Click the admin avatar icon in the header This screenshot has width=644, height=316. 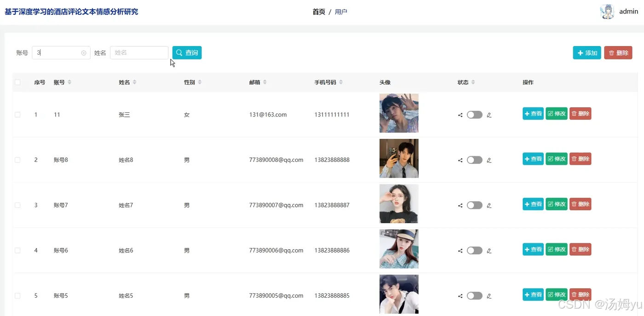[x=607, y=11]
